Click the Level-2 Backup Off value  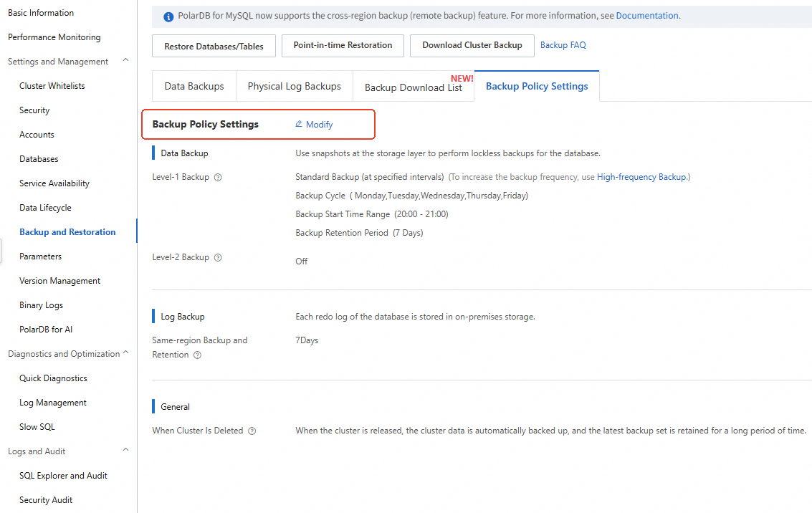[302, 262]
